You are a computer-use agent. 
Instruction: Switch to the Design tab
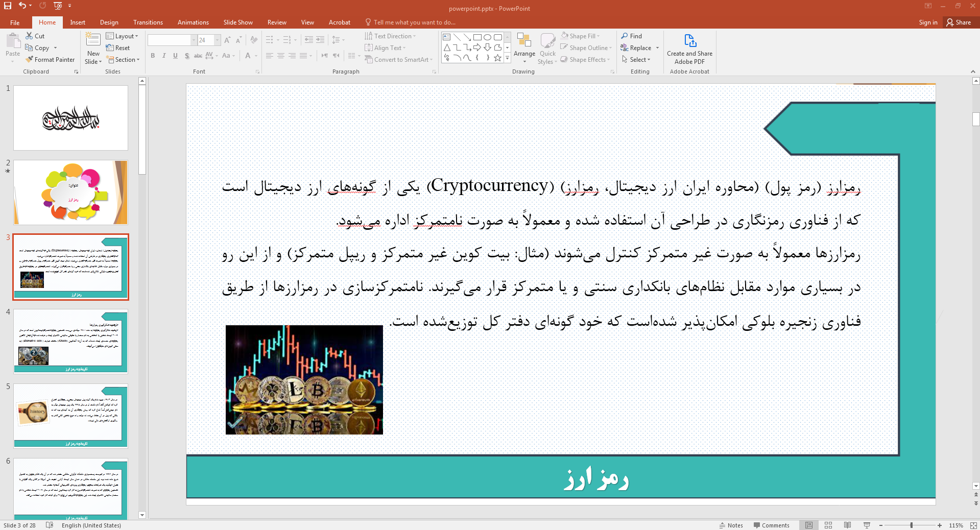pos(109,22)
